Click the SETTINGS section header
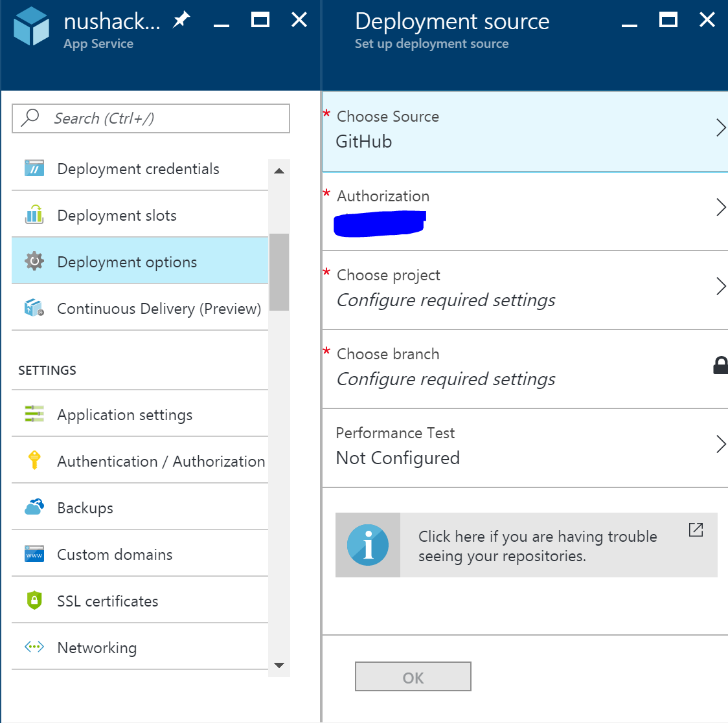 tap(47, 370)
